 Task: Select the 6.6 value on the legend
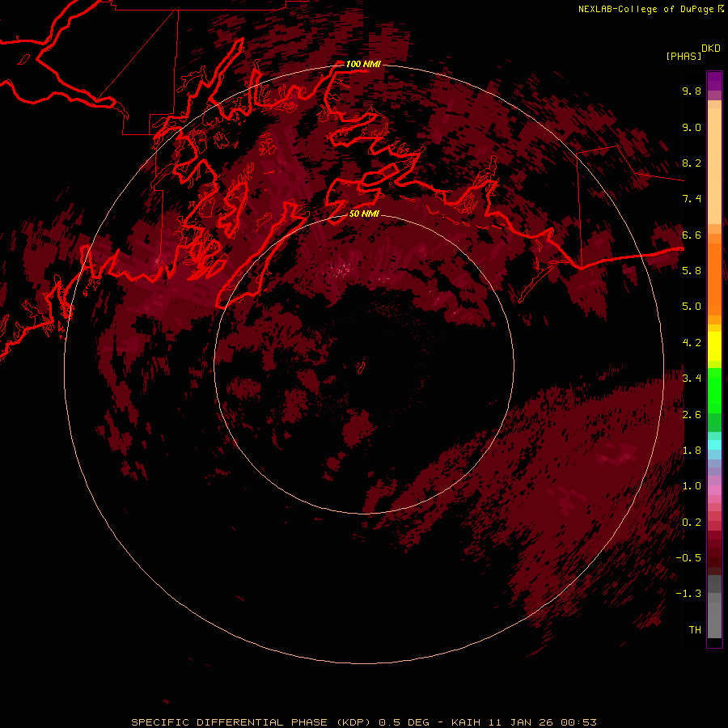point(692,235)
